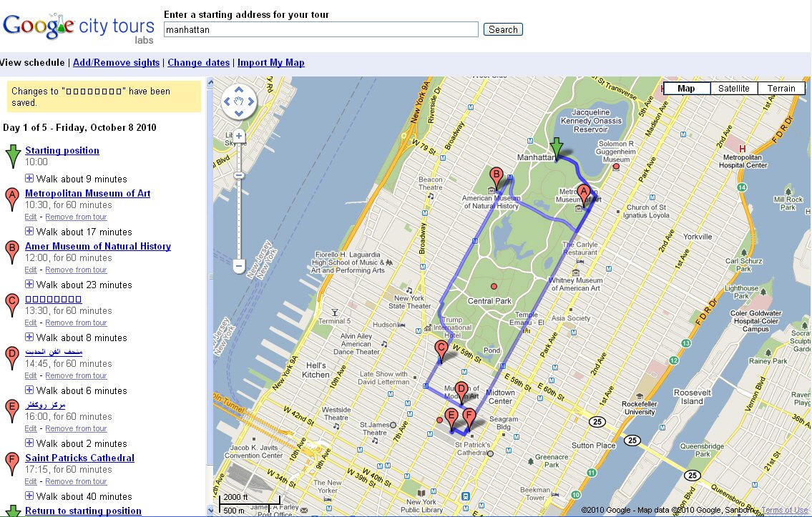Viewport: 812px width, 517px height.
Task: Click the pan hand icon on the map
Action: pyautogui.click(x=238, y=102)
